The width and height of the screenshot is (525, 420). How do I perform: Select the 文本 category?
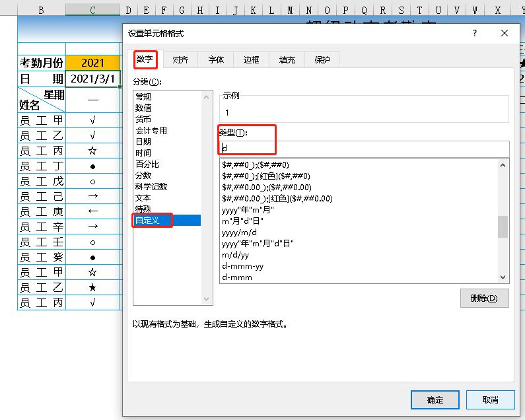(x=167, y=197)
